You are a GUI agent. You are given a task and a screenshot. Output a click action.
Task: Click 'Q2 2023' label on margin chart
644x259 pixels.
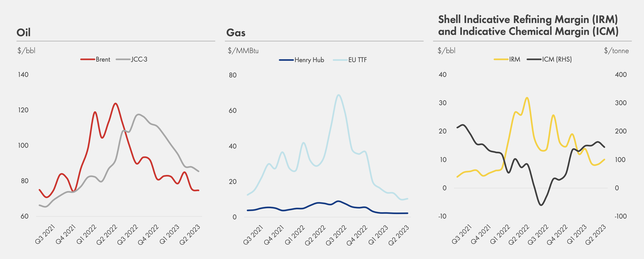coord(595,234)
